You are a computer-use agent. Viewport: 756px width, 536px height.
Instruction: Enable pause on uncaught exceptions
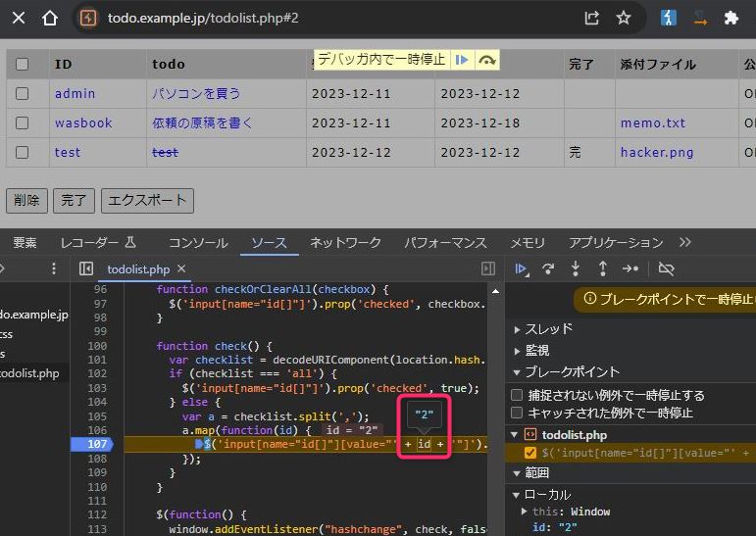517,395
